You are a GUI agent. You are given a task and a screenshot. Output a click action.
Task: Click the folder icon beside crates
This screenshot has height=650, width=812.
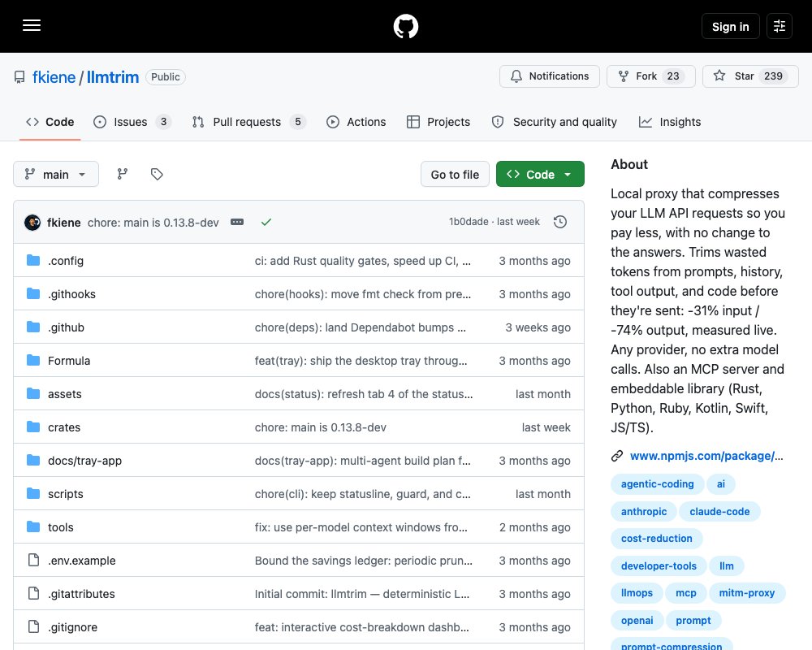click(33, 427)
